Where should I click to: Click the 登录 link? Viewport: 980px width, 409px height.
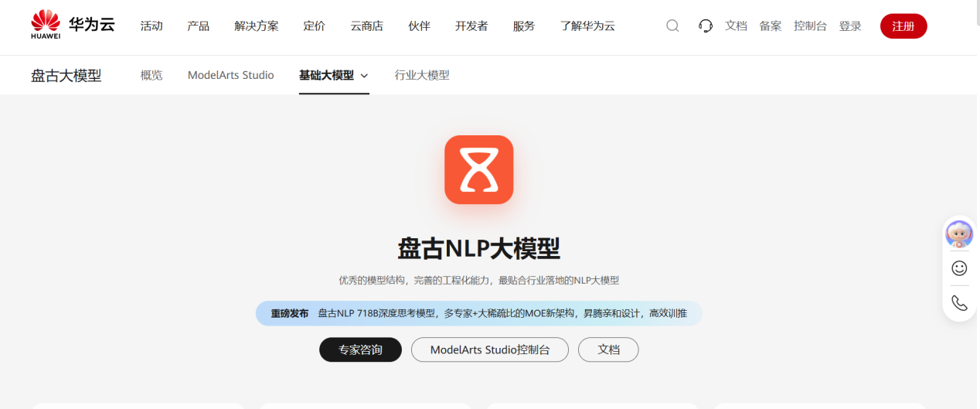850,26
